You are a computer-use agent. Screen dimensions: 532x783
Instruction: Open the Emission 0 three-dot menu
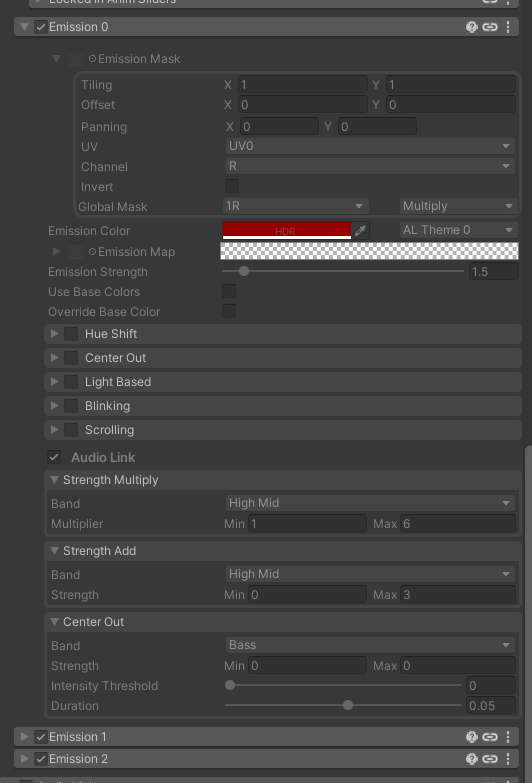pos(508,27)
